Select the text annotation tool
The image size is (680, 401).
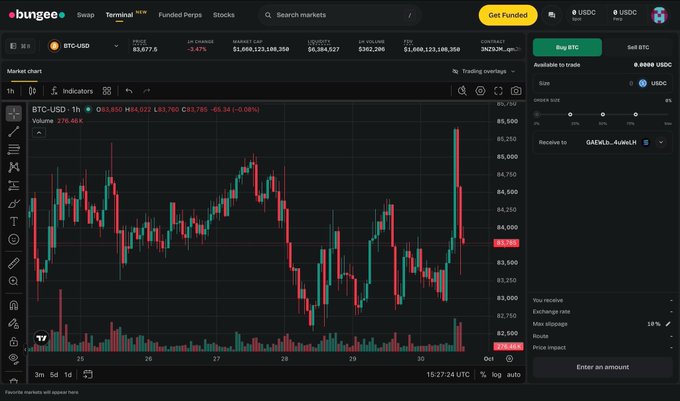click(14, 222)
